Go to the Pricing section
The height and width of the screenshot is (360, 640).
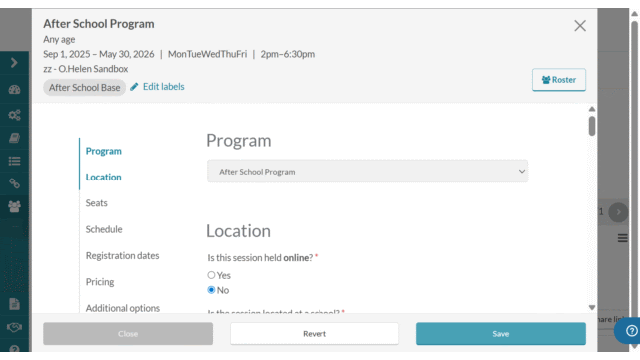click(100, 282)
